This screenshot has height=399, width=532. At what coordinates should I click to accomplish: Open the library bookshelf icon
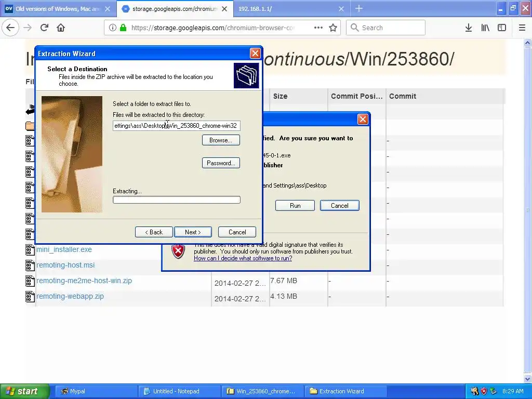[x=485, y=28]
